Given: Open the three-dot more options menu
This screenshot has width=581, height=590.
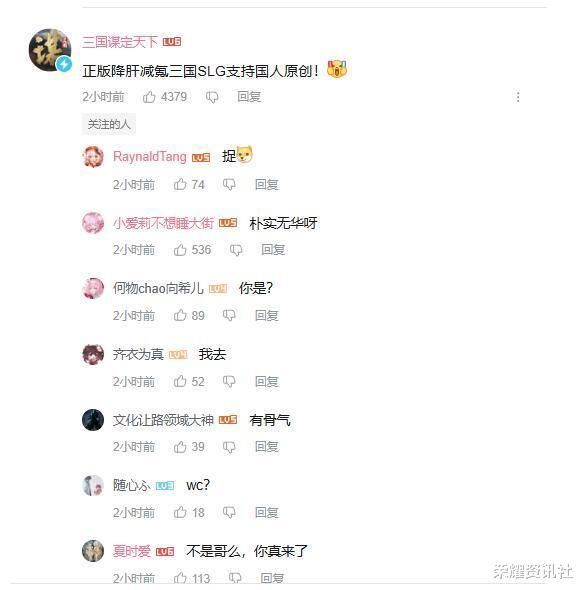Looking at the screenshot, I should pos(518,97).
